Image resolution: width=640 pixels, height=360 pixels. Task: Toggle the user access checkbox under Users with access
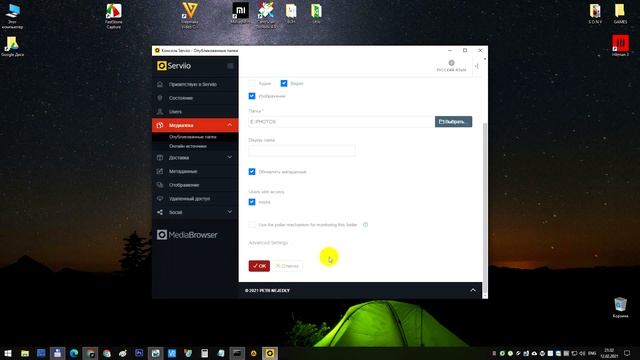[x=252, y=202]
